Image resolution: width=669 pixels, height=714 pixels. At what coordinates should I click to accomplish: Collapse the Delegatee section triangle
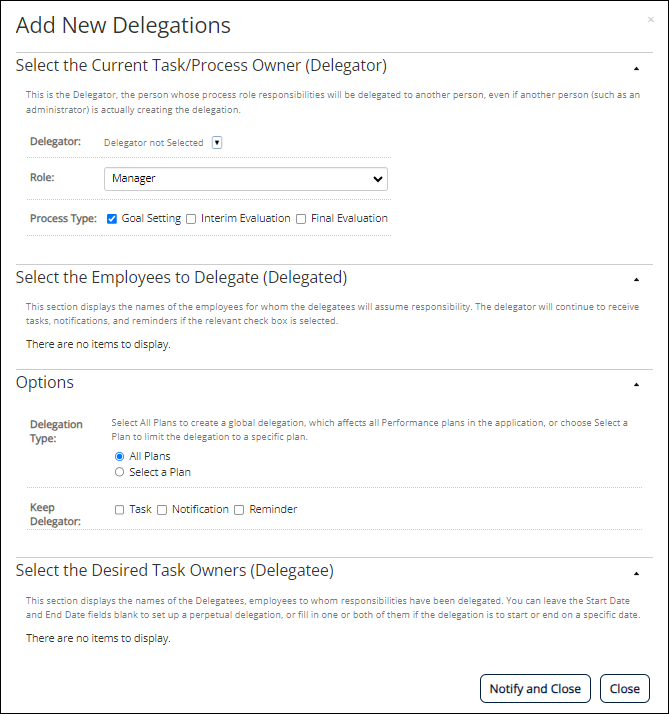coord(636,574)
